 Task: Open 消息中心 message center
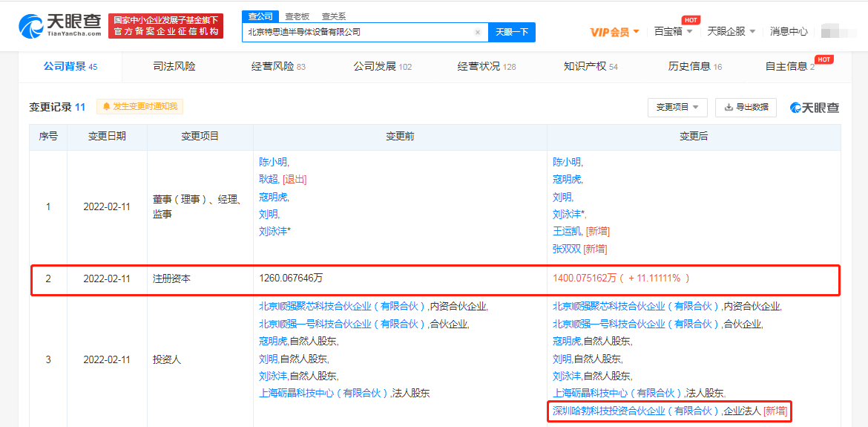click(789, 32)
